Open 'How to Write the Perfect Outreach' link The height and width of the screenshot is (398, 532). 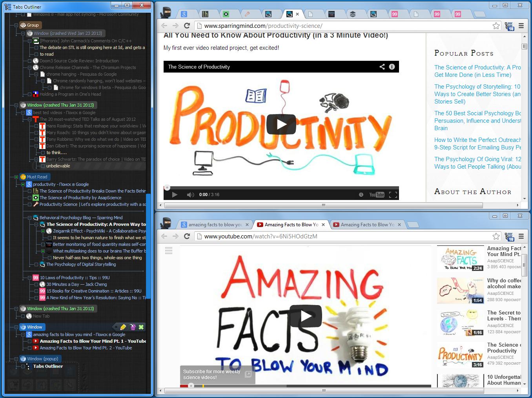pyautogui.click(x=477, y=144)
